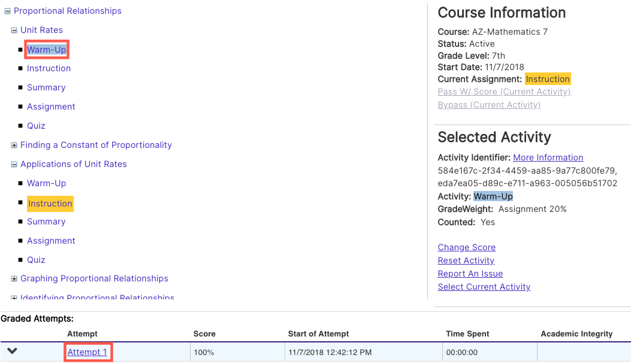Image resolution: width=631 pixels, height=364 pixels.
Task: Click Reset Activity link
Action: (x=466, y=260)
